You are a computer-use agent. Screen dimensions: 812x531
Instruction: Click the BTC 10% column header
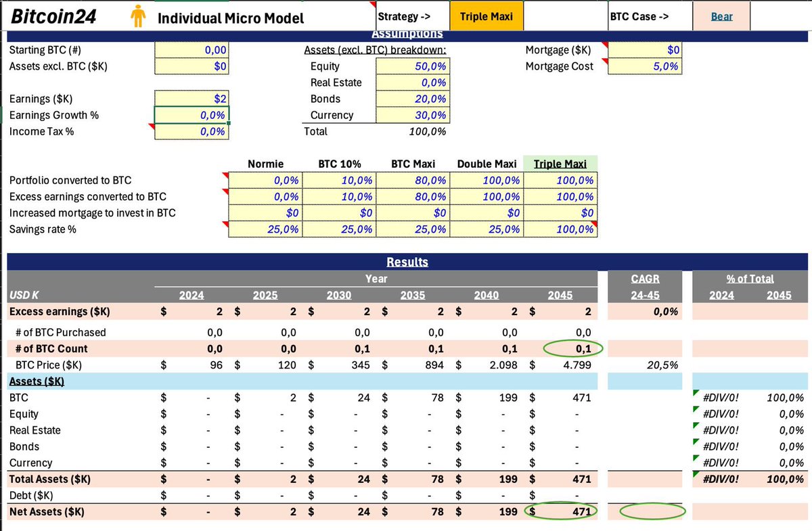[x=339, y=164]
